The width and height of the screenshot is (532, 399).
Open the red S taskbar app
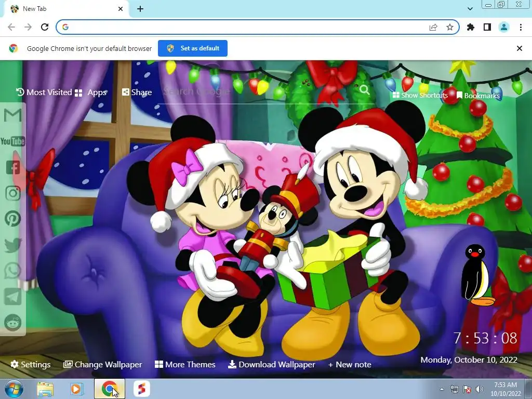point(142,389)
